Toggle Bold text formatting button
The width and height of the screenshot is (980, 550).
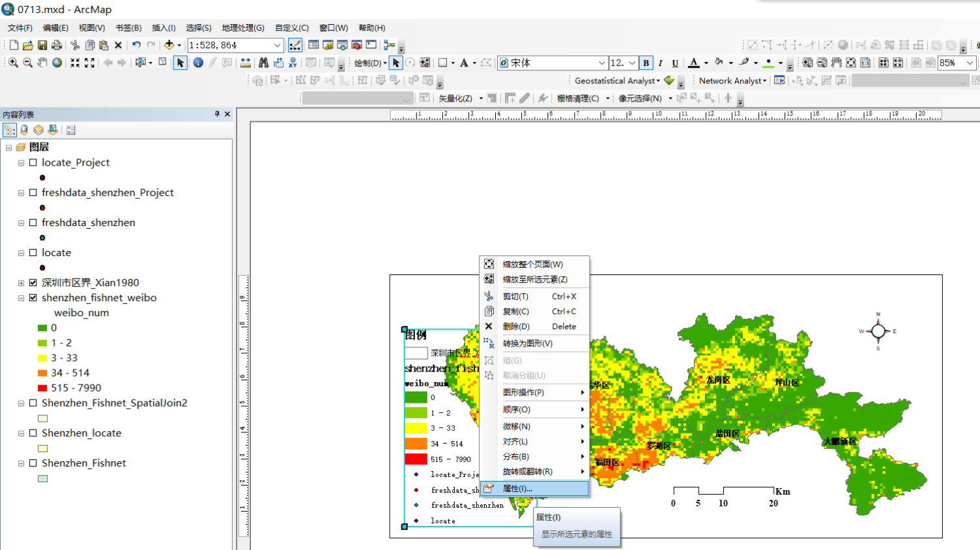(646, 63)
